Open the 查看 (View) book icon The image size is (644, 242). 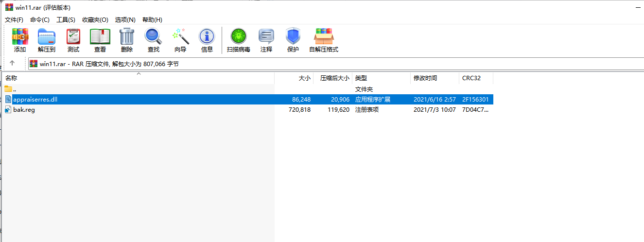pyautogui.click(x=100, y=40)
